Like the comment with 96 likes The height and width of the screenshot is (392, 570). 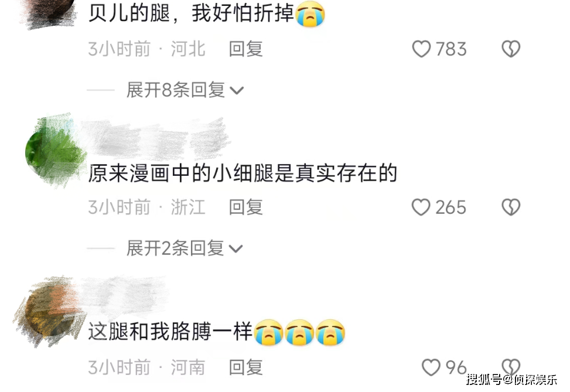tap(431, 367)
